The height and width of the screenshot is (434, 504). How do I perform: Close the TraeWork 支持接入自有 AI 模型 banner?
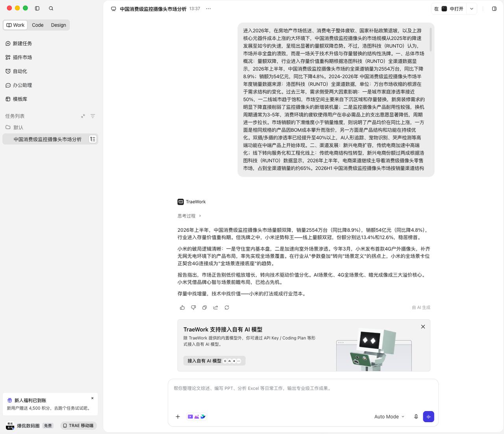tap(423, 327)
